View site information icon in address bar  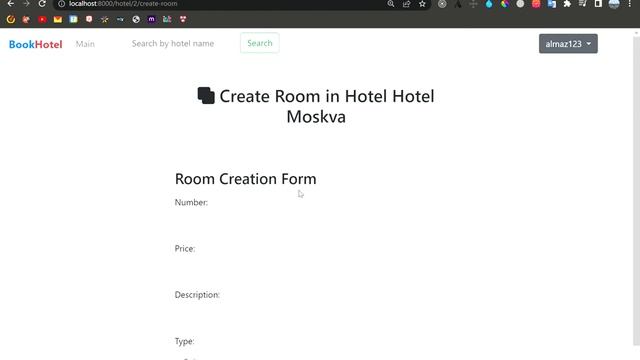click(x=62, y=4)
